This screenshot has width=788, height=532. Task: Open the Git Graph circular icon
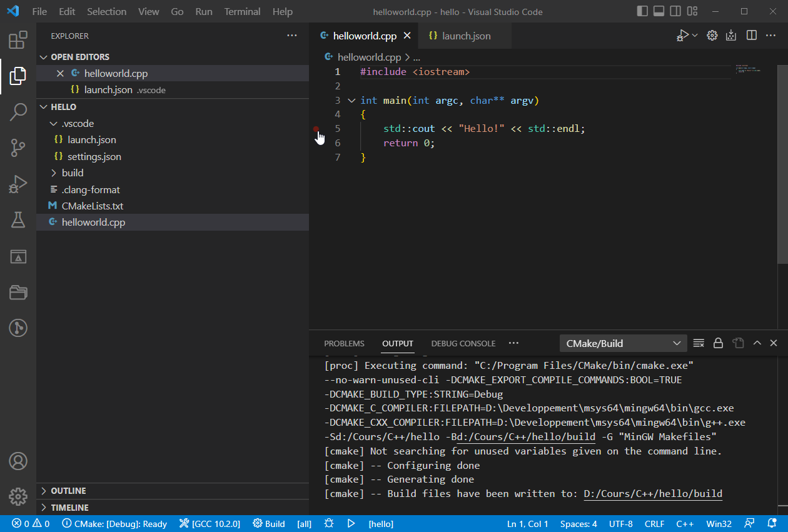click(x=18, y=328)
